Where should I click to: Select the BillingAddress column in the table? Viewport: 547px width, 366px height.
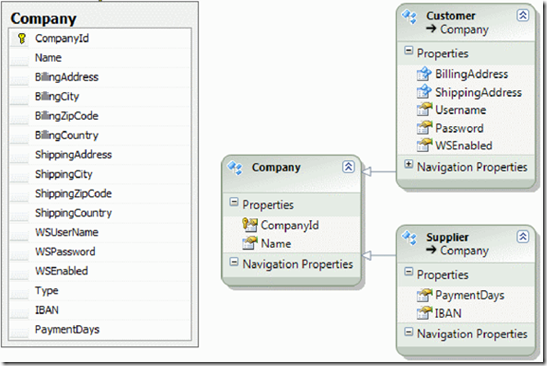pyautogui.click(x=100, y=77)
